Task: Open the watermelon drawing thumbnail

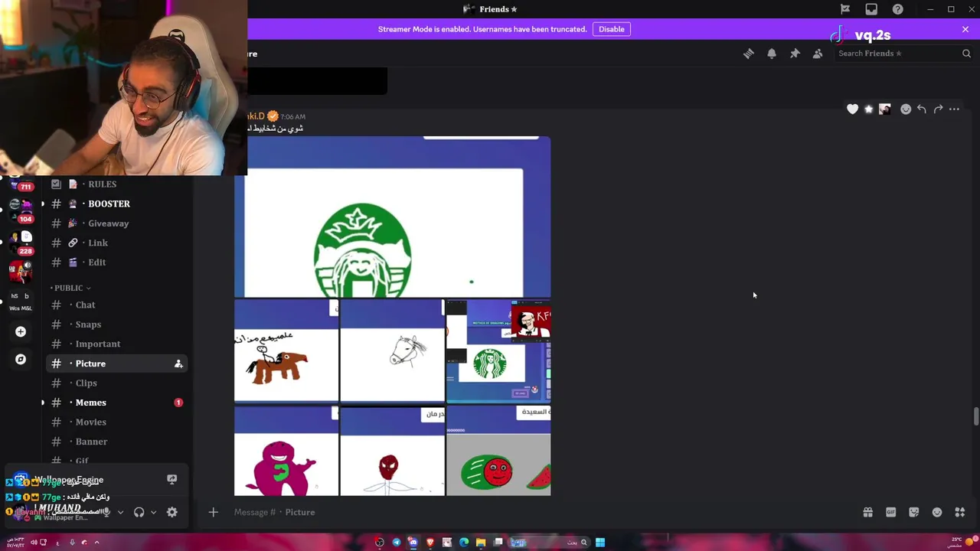Action: tap(498, 451)
